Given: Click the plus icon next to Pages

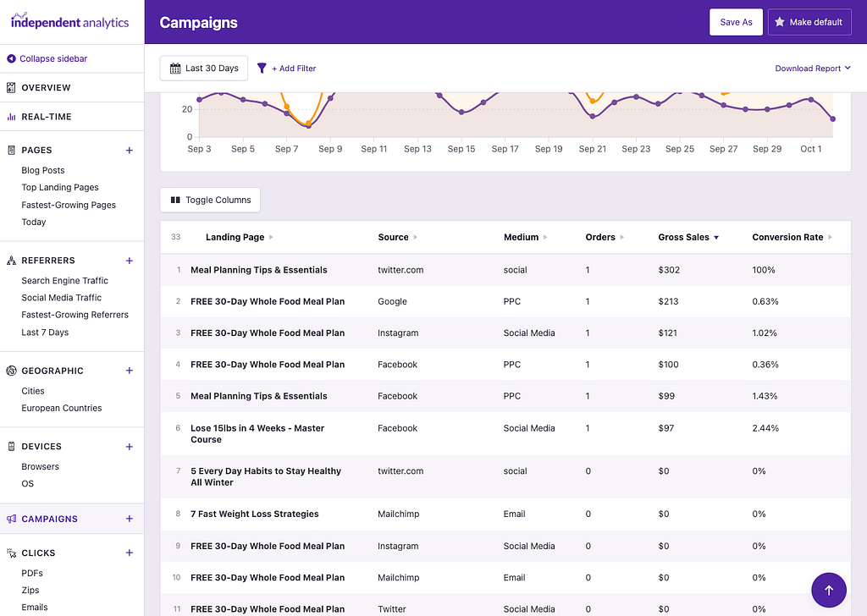Looking at the screenshot, I should pyautogui.click(x=129, y=150).
